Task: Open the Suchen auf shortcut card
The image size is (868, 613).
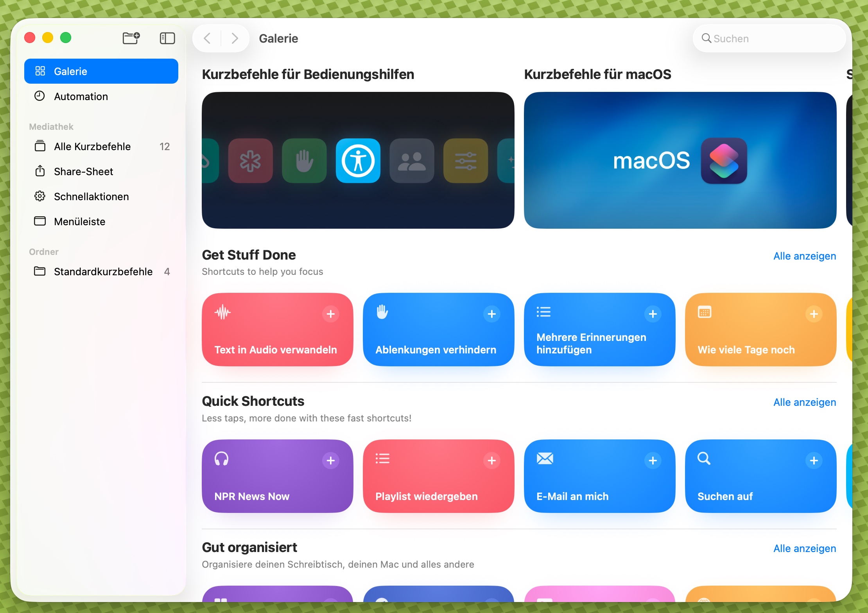Action: 760,476
